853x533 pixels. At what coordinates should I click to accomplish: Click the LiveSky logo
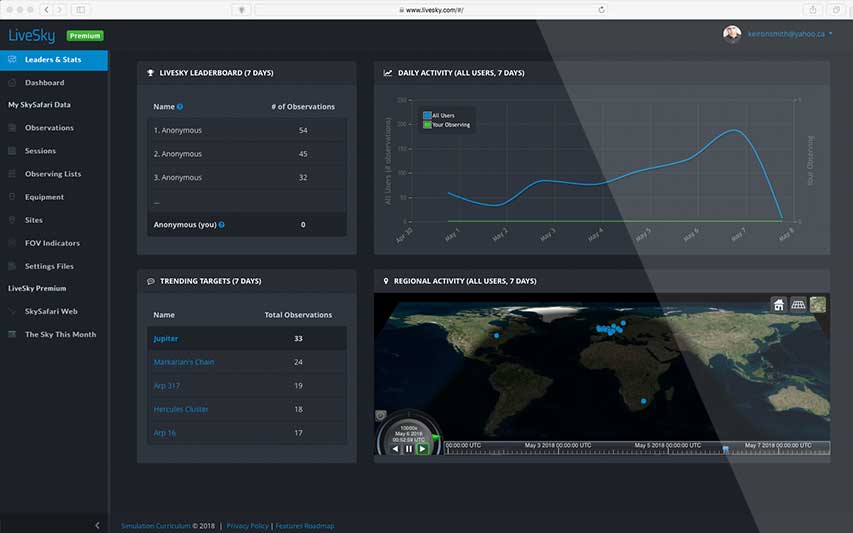click(x=32, y=36)
